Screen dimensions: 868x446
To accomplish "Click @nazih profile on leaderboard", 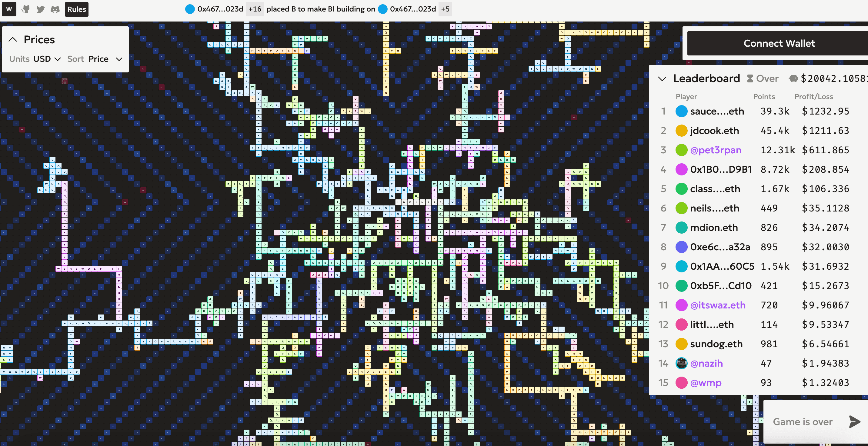I will click(708, 364).
